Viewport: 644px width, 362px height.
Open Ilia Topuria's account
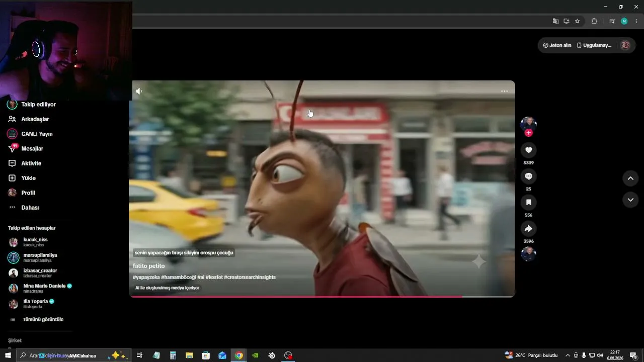point(31,304)
